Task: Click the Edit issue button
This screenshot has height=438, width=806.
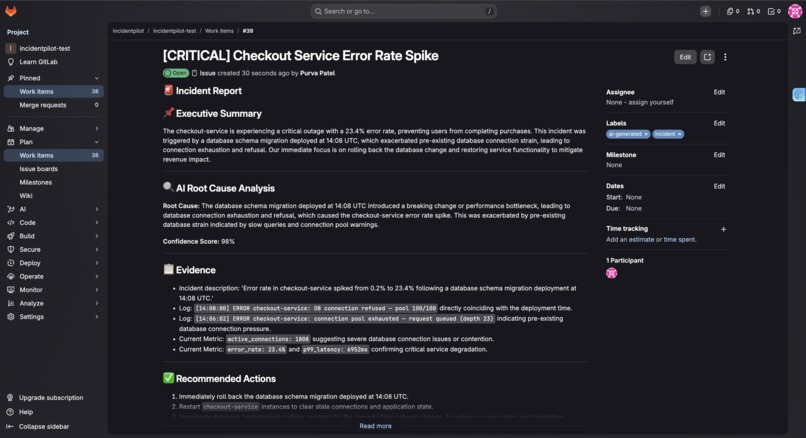Action: coord(685,57)
